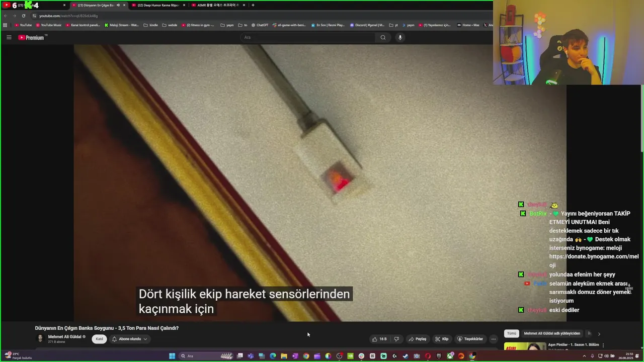Open the 'Kanal kontrol paneli' bookmark
Image resolution: width=644 pixels, height=362 pixels.
click(83, 25)
